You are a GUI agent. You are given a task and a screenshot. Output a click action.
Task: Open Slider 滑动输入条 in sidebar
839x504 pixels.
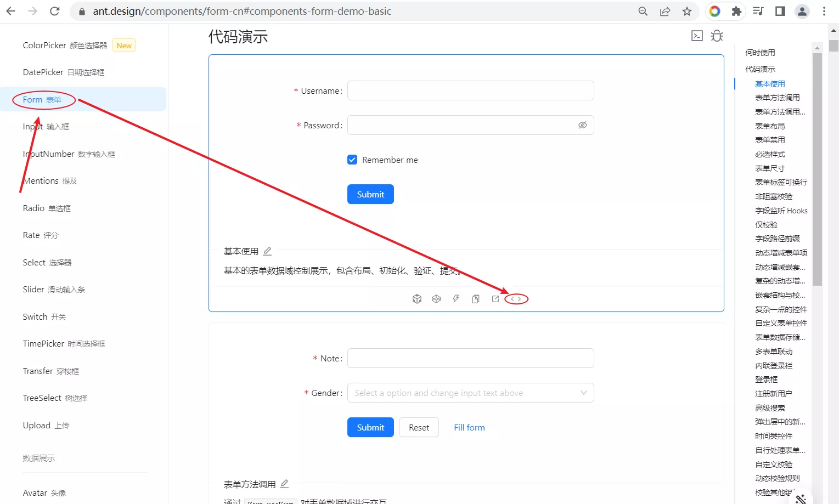(x=54, y=290)
